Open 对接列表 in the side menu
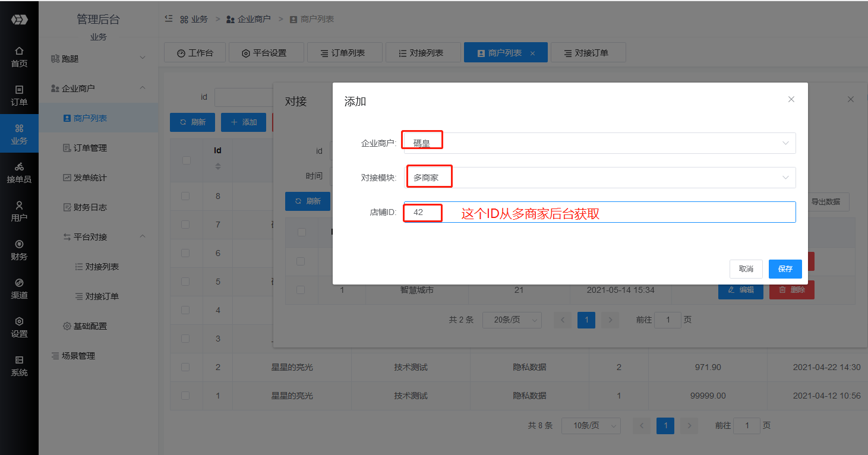Viewport: 868px width, 455px height. tap(102, 267)
